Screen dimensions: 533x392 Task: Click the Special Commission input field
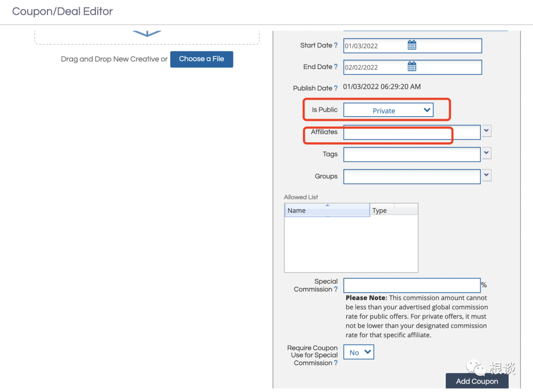[412, 285]
